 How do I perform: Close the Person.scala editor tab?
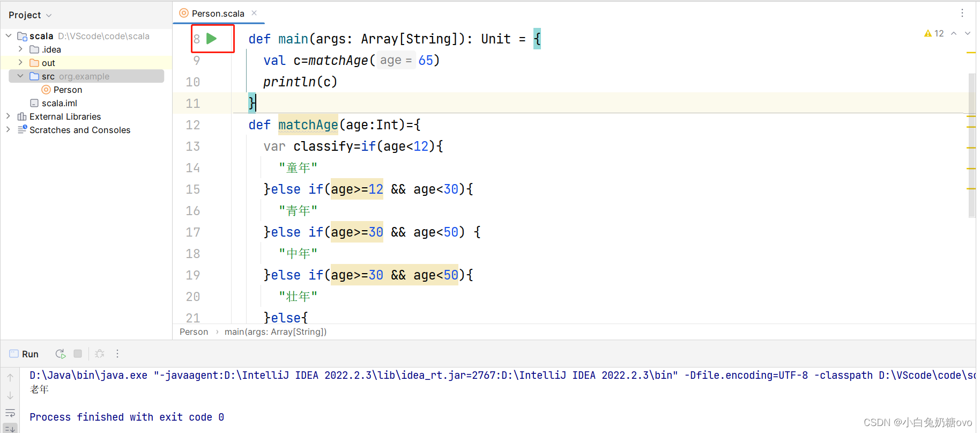pos(254,13)
